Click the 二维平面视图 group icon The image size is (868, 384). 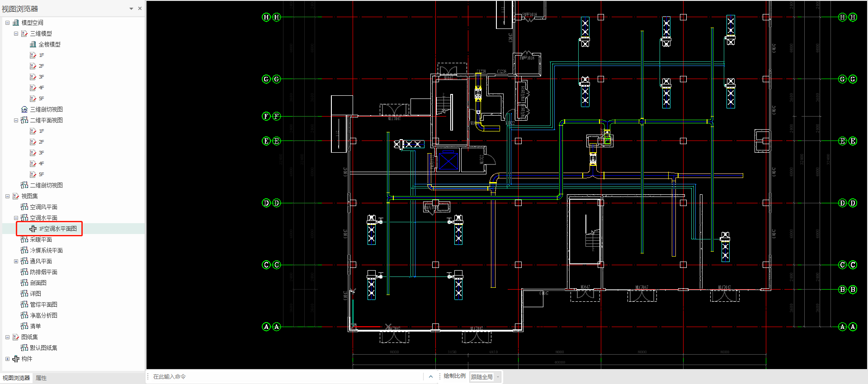point(24,120)
